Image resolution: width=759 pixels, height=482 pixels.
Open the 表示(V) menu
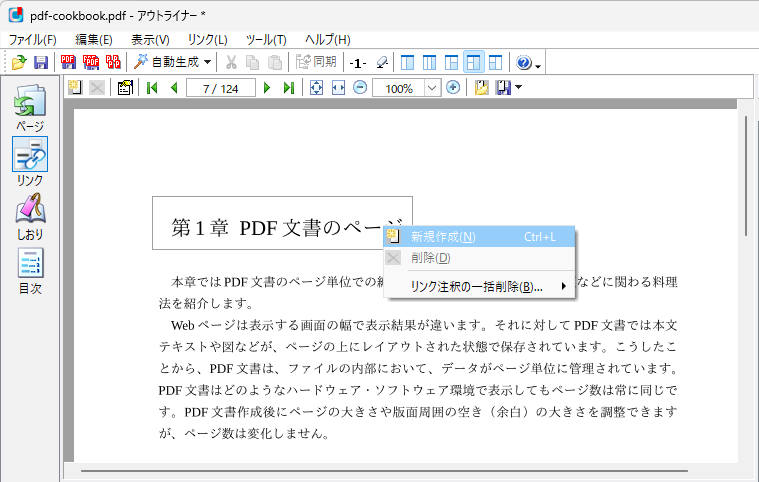pyautogui.click(x=150, y=39)
